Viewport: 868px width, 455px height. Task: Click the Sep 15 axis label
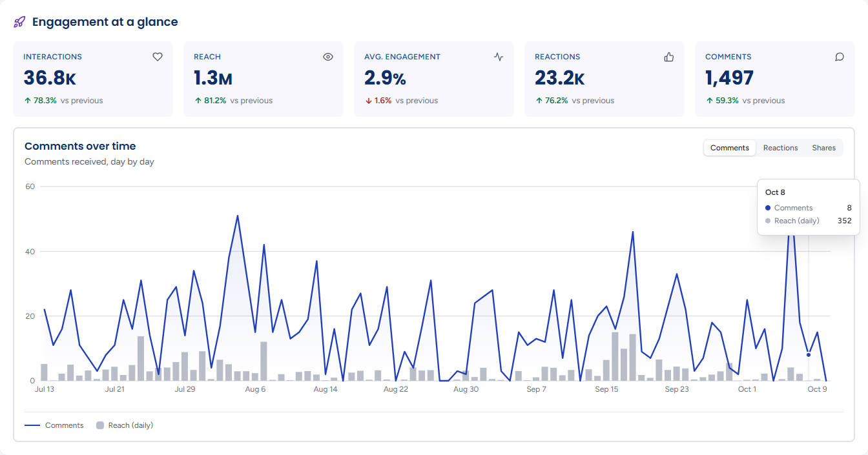606,389
